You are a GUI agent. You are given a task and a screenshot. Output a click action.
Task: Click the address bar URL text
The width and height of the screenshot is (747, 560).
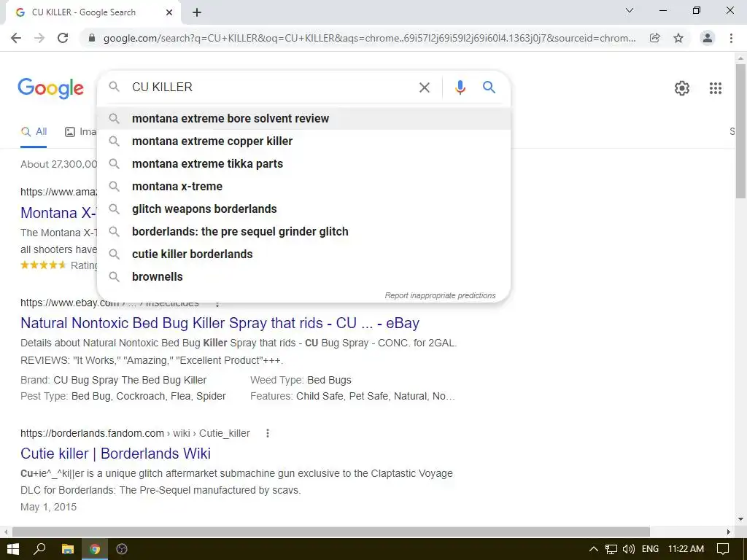tap(369, 38)
